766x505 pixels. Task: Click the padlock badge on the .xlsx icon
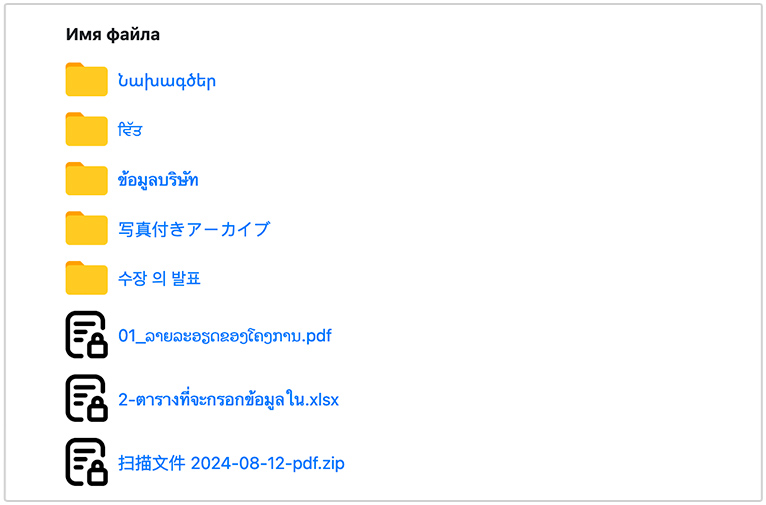click(x=97, y=411)
